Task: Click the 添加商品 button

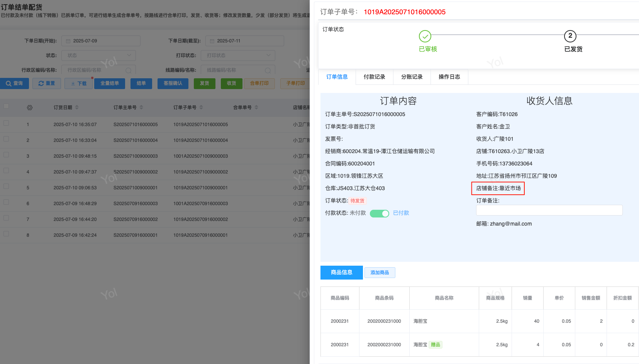Action: pyautogui.click(x=380, y=273)
